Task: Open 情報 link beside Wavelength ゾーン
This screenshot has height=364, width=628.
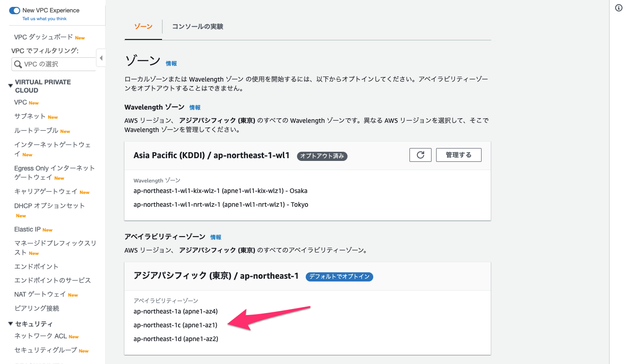Action: 195,107
